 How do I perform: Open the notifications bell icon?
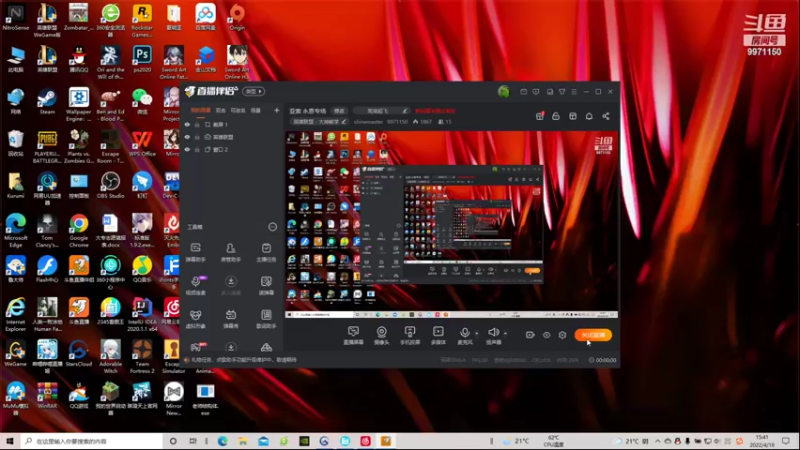pyautogui.click(x=589, y=116)
